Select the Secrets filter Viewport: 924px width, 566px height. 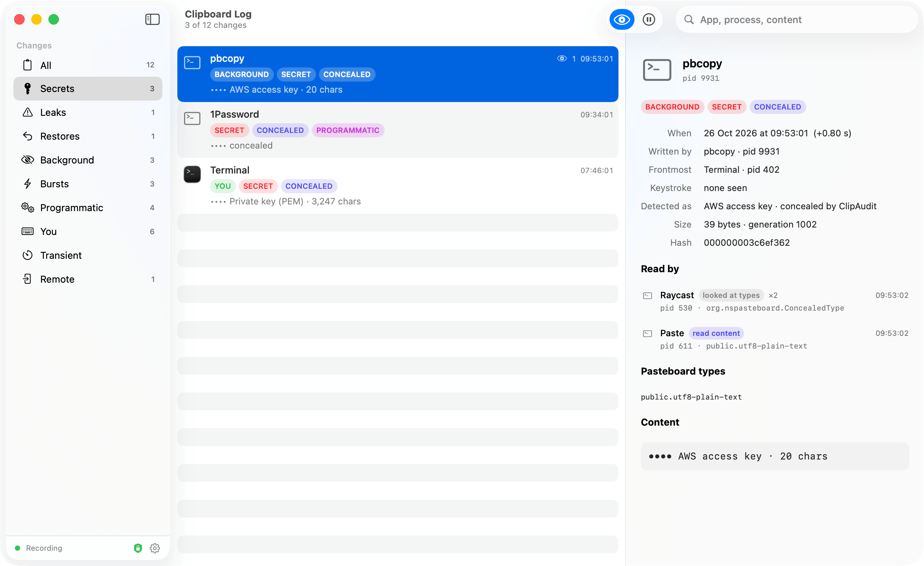point(88,89)
